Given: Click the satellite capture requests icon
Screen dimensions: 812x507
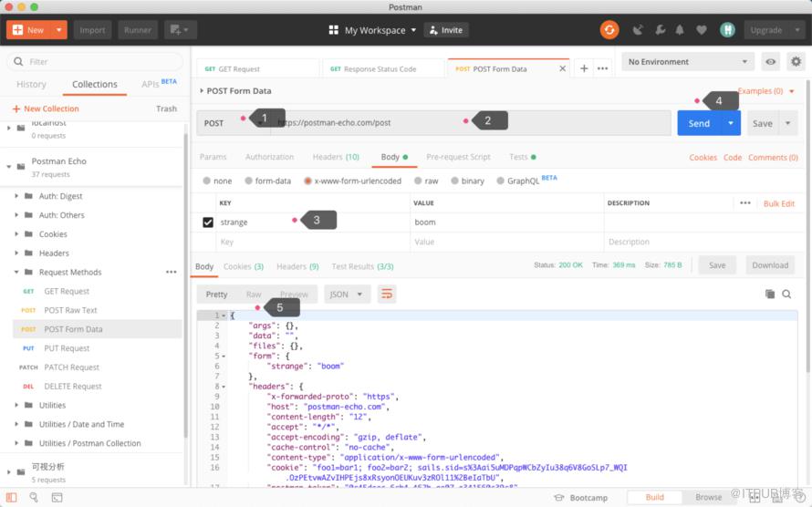Looking at the screenshot, I should point(638,30).
